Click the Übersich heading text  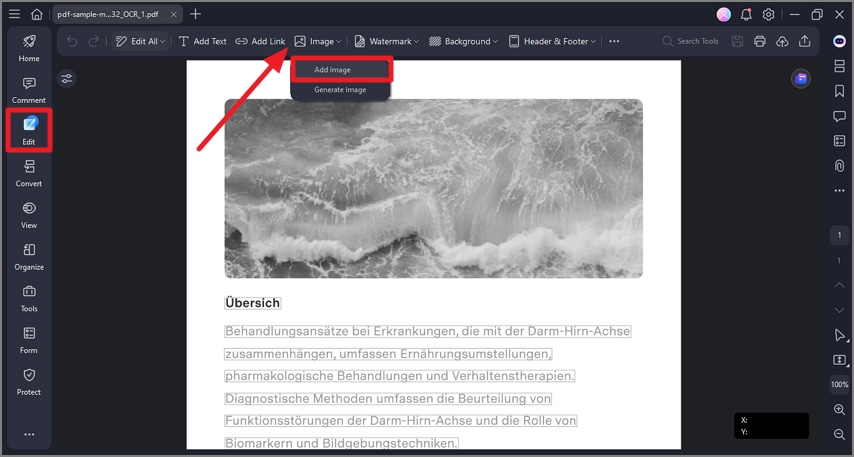[x=253, y=303]
